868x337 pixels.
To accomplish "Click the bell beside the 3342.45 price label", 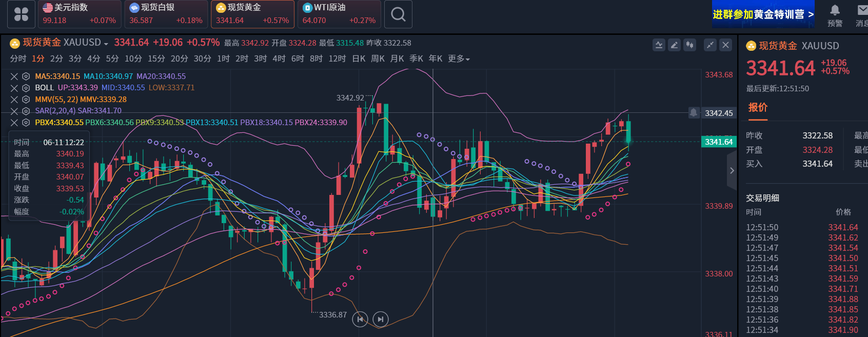I will coord(694,113).
